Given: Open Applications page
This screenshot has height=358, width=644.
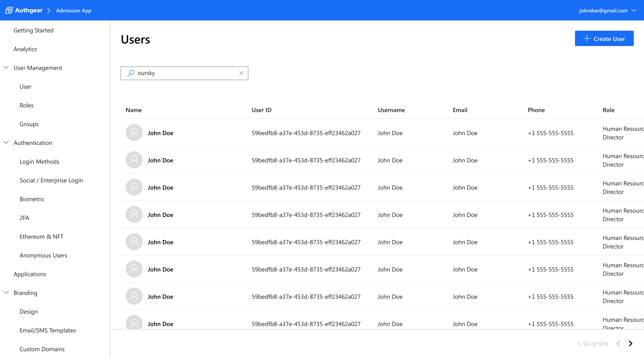Looking at the screenshot, I should click(30, 274).
